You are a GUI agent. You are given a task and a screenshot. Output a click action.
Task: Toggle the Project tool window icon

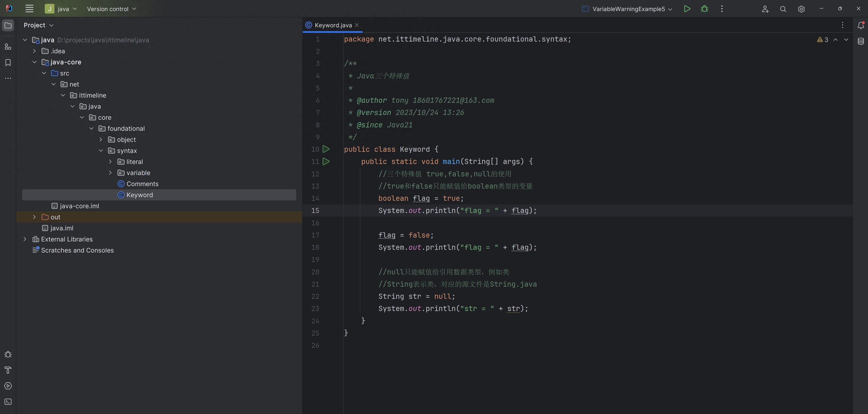tap(8, 26)
